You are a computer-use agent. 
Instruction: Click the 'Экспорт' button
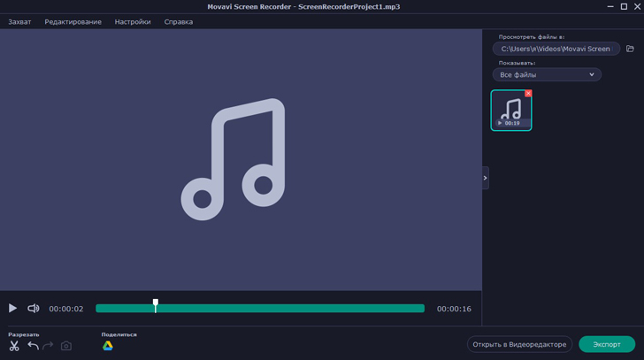click(607, 344)
